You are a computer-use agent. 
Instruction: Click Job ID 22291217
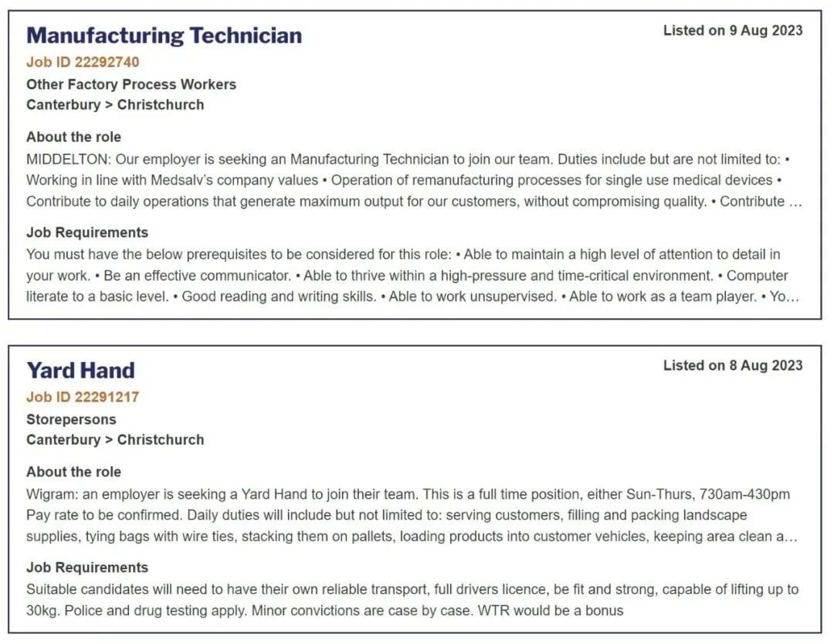coord(83,397)
